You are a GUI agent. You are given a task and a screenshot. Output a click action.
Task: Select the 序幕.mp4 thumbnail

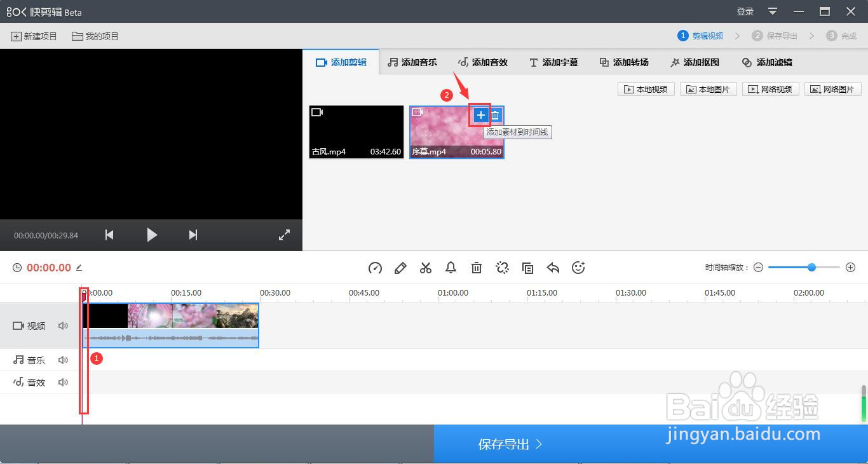(x=457, y=132)
